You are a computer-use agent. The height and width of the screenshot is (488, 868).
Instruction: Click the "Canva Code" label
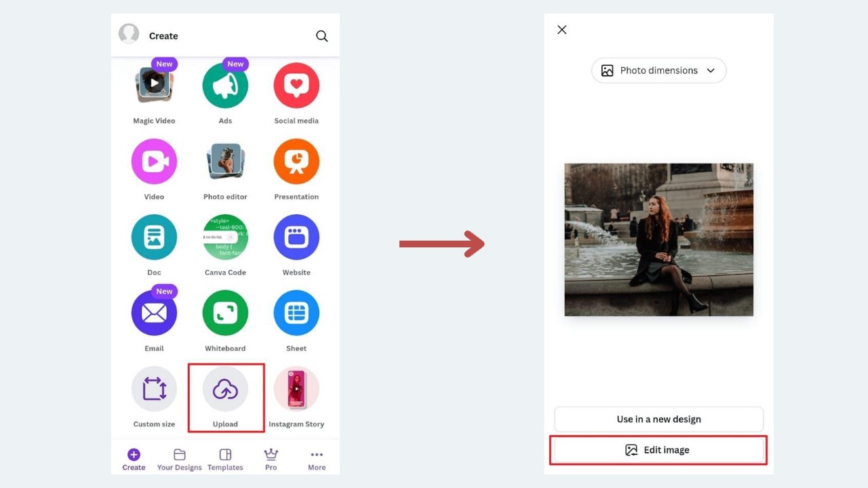(225, 272)
